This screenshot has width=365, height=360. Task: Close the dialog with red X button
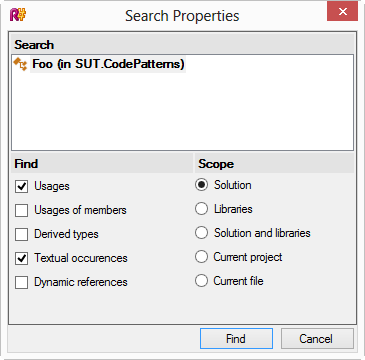(342, 12)
